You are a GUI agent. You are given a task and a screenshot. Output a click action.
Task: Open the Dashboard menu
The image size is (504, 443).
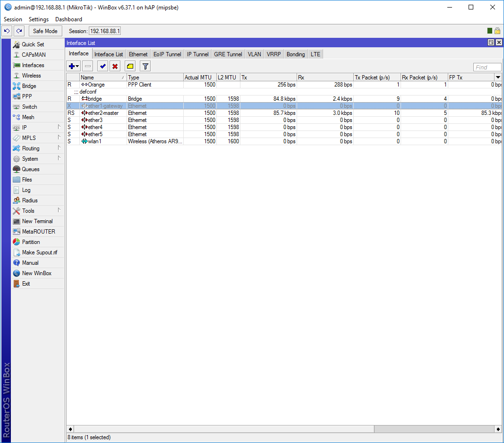coord(68,19)
